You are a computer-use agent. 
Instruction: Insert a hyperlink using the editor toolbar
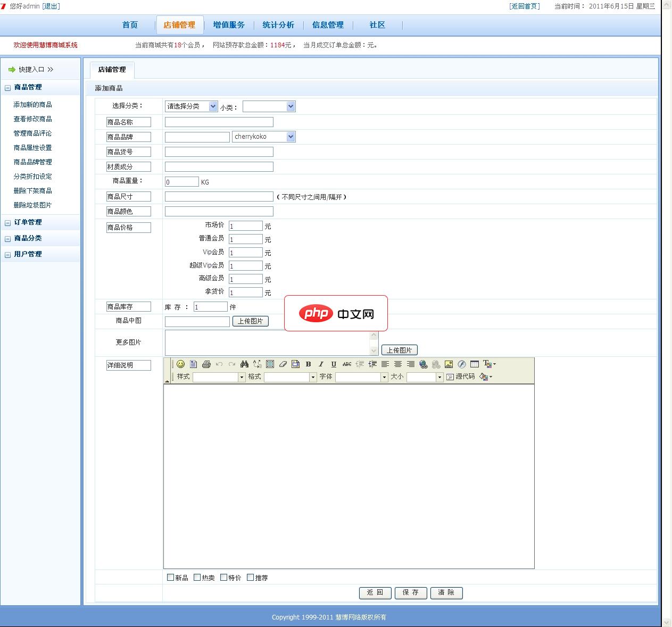click(423, 365)
